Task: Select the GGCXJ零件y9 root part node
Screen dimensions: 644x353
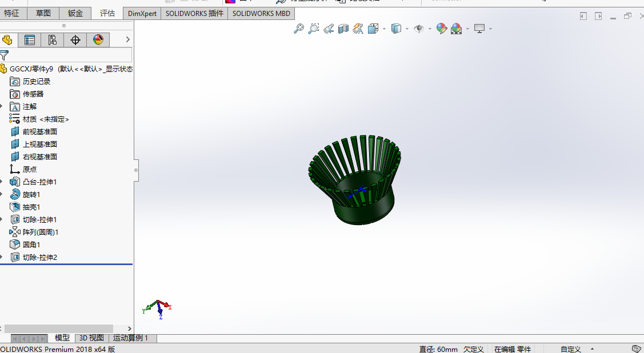Action: [66, 69]
